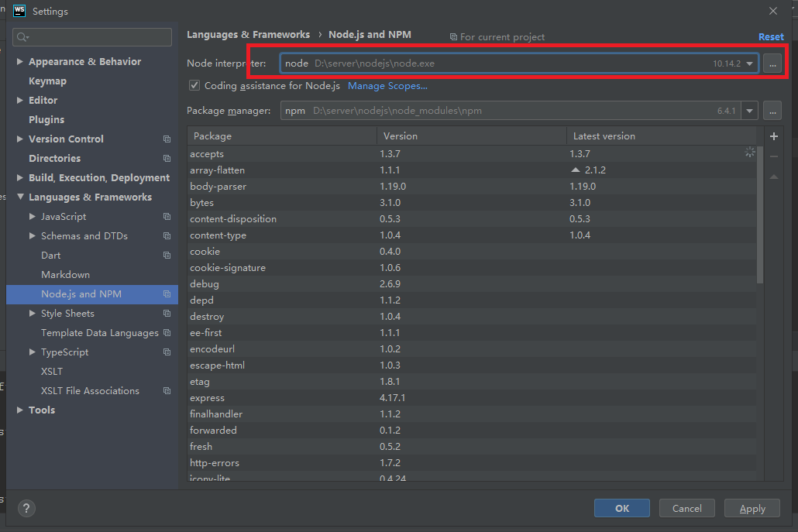Toggle Coding assistance for Node.js checkbox
This screenshot has width=798, height=532.
click(x=194, y=85)
